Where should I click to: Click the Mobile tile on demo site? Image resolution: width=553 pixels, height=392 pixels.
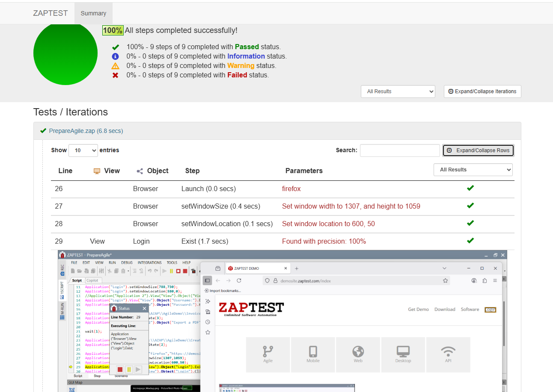coord(313,354)
